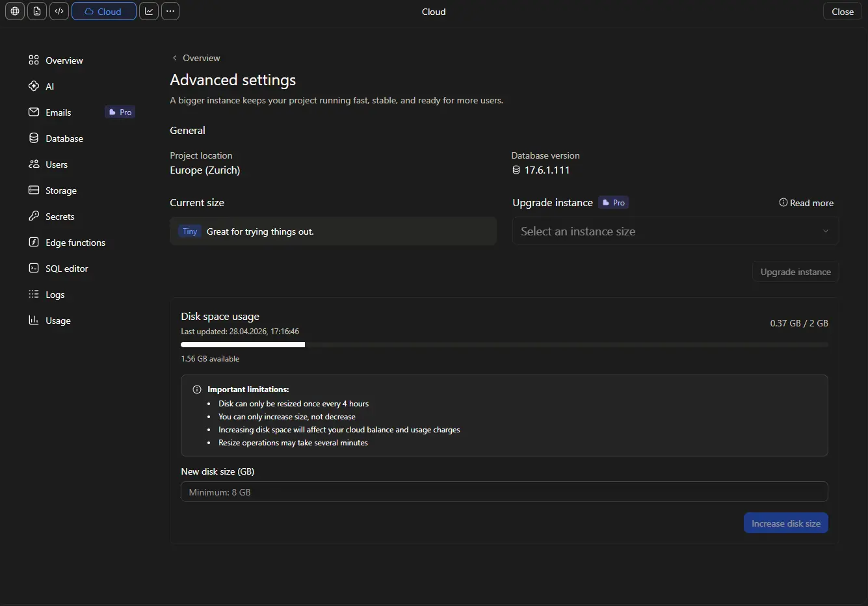
Task: Open the Usage section in the sidebar
Action: point(58,320)
